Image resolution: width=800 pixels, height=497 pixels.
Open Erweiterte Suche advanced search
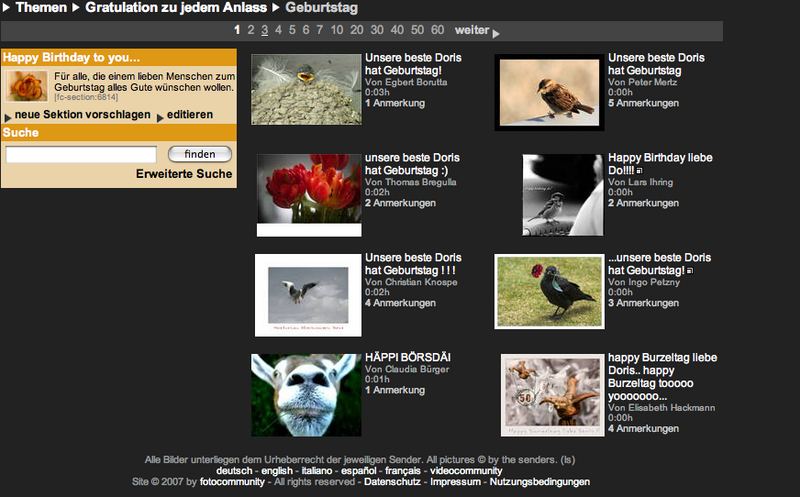184,174
